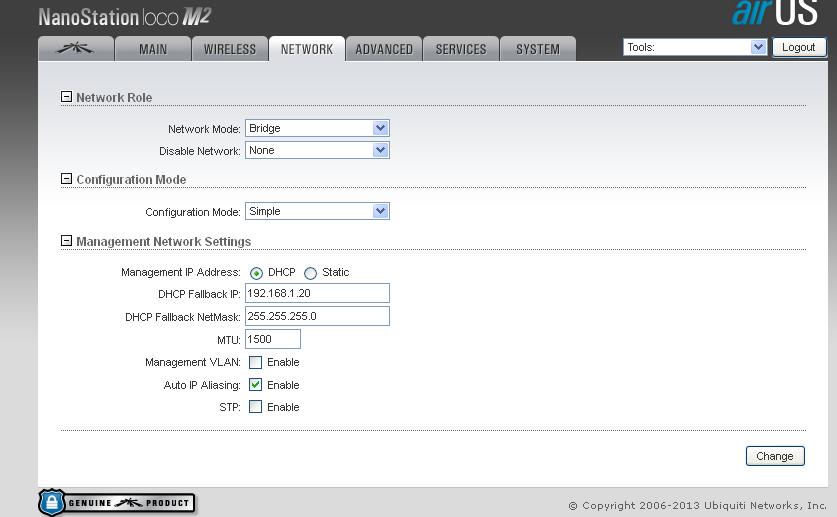The width and height of the screenshot is (837, 517).
Task: Open the Configuration Mode dropdown
Action: pos(317,211)
